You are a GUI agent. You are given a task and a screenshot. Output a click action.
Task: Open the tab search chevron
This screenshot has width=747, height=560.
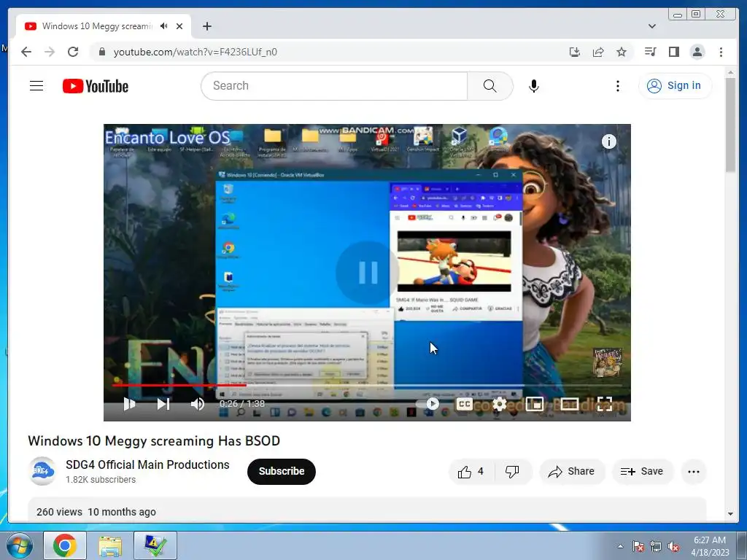tap(652, 26)
